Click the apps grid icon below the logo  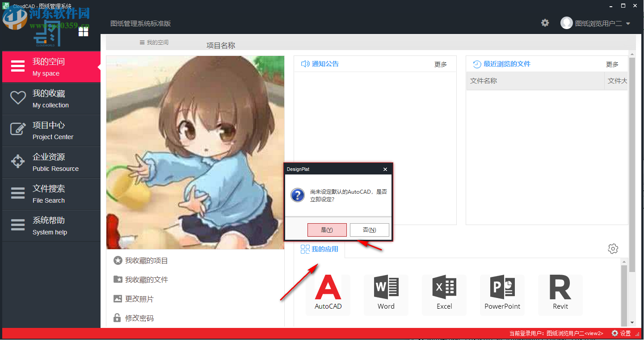pos(83,31)
